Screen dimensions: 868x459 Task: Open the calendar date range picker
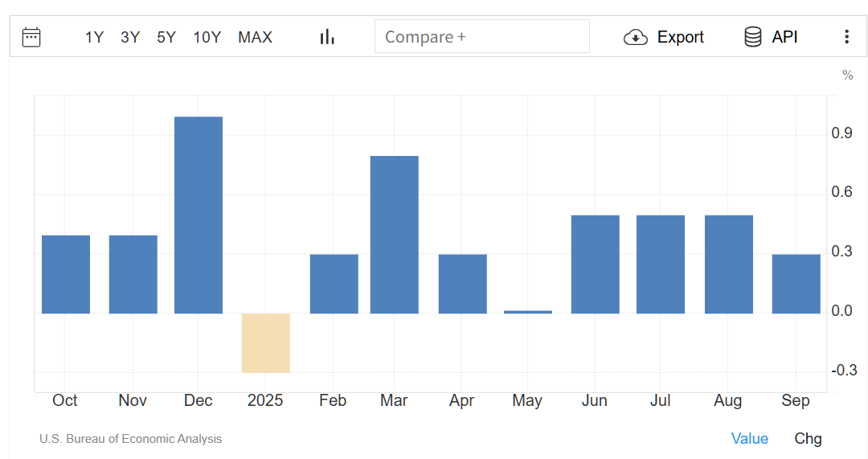click(31, 37)
